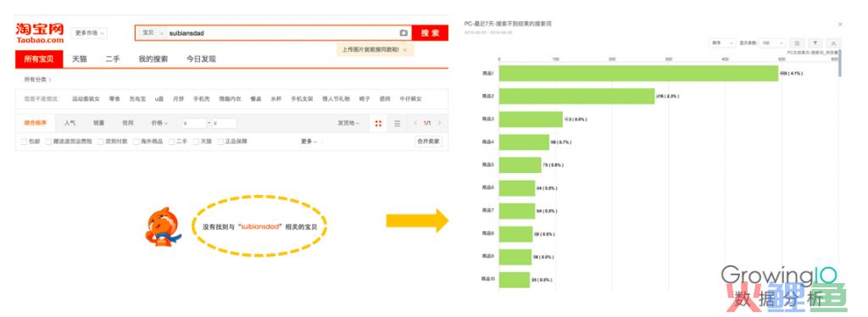868x317 pixels.
Task: Select the 天猫 tab
Action: click(79, 59)
